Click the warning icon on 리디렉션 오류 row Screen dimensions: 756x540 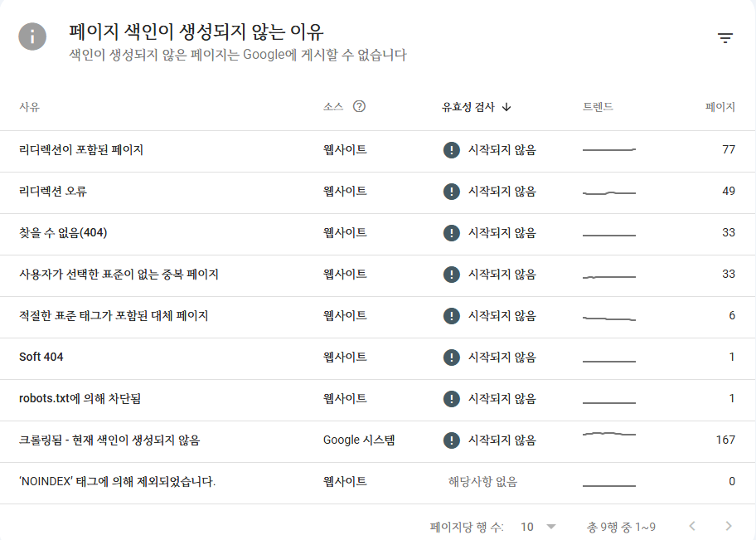tap(449, 192)
